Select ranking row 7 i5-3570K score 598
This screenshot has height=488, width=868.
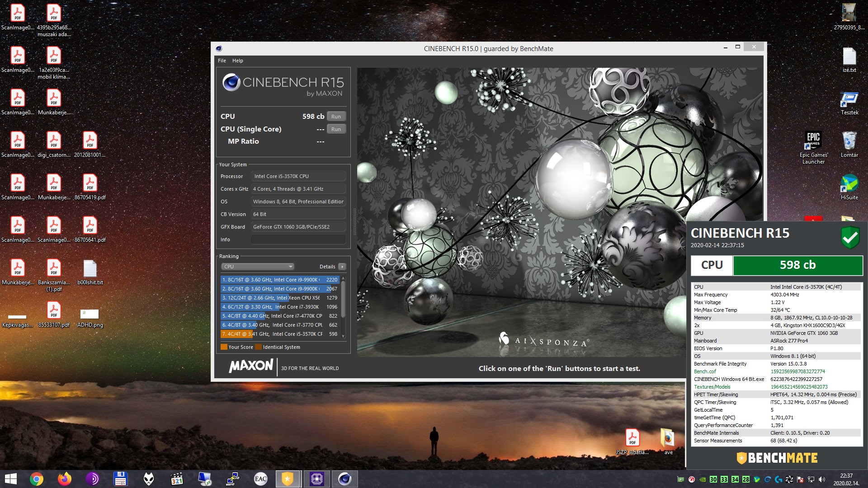(x=280, y=334)
